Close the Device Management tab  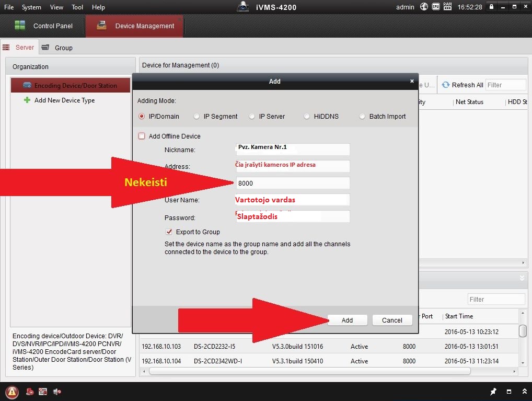[179, 19]
